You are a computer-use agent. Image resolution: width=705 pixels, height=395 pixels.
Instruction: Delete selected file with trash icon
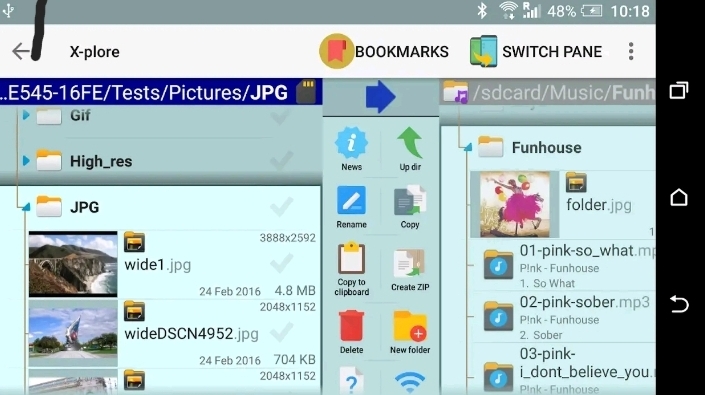(x=351, y=332)
